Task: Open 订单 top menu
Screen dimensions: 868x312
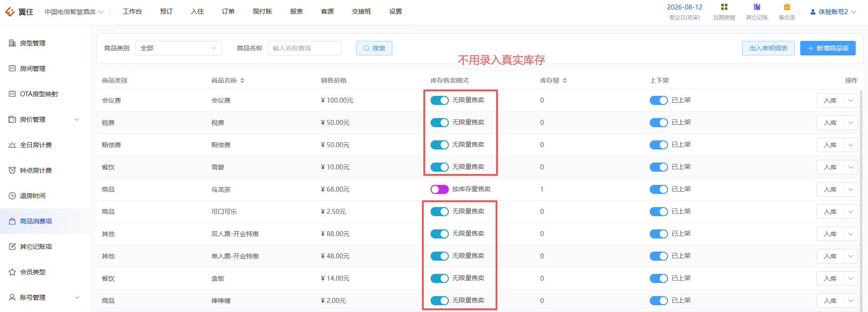Action: 228,11
